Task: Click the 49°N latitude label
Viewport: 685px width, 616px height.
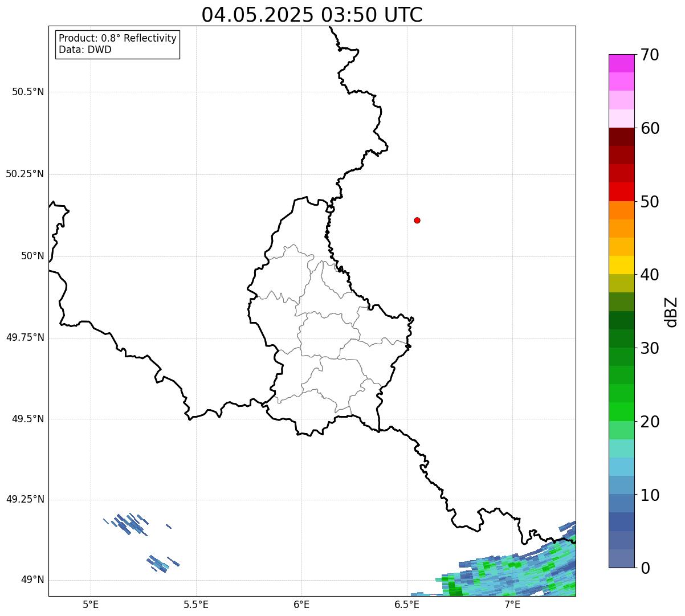Action: coord(32,580)
